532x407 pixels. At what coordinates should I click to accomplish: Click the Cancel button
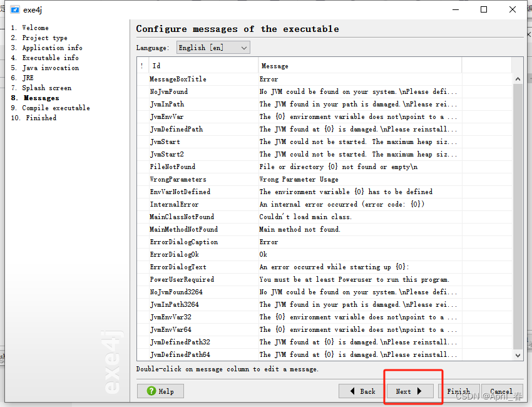click(501, 391)
